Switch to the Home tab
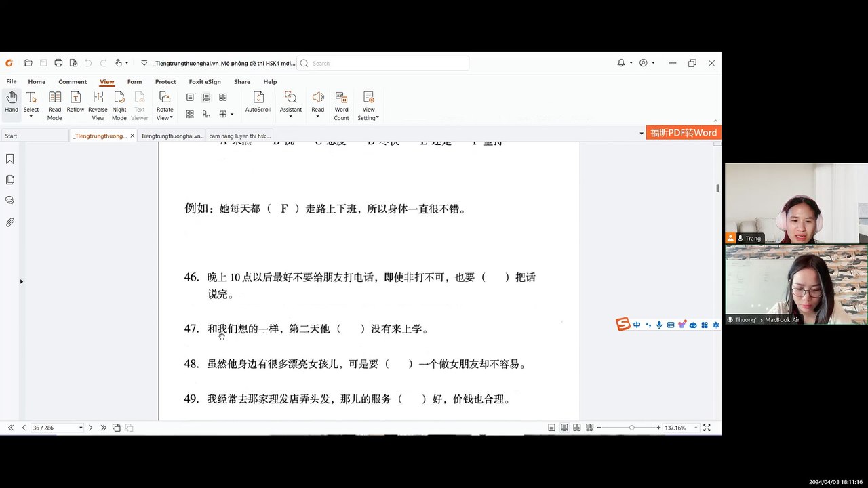The image size is (868, 488). (37, 82)
